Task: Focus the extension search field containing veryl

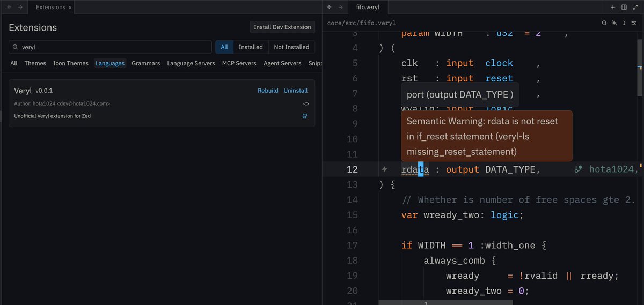Action: pos(110,47)
